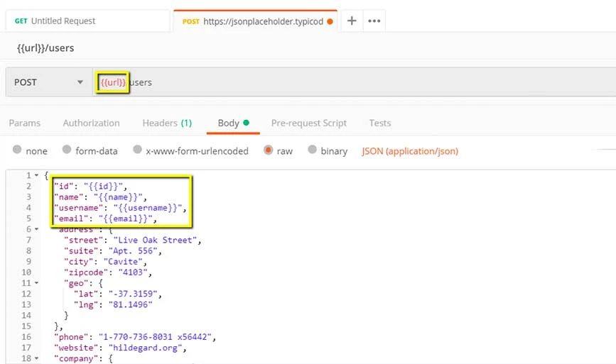The width and height of the screenshot is (616, 364).
Task: Collapse the geo object at line 11
Action: pos(36,283)
